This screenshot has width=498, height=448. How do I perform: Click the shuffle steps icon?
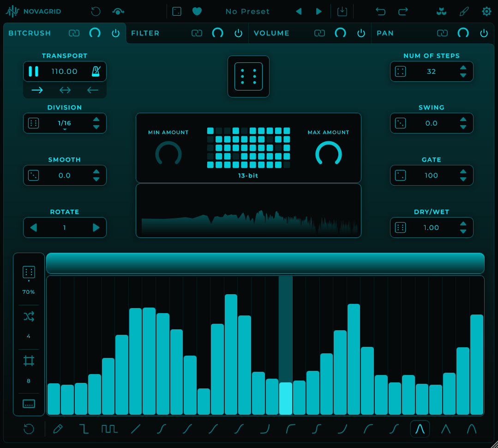[x=29, y=316]
